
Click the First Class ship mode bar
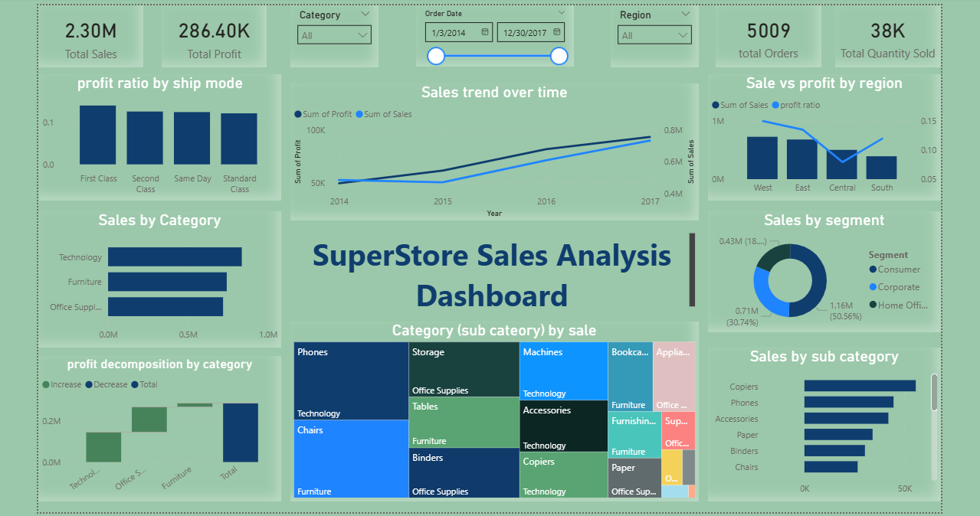click(98, 135)
